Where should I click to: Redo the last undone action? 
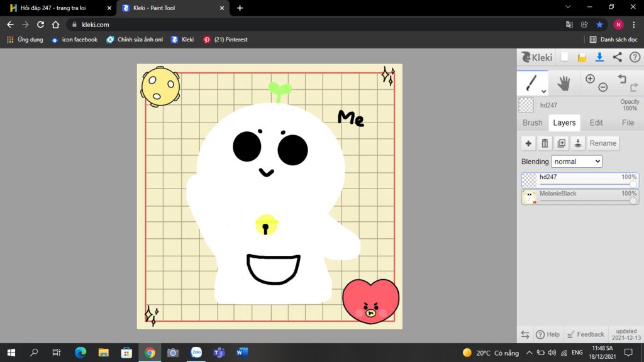pos(634,87)
